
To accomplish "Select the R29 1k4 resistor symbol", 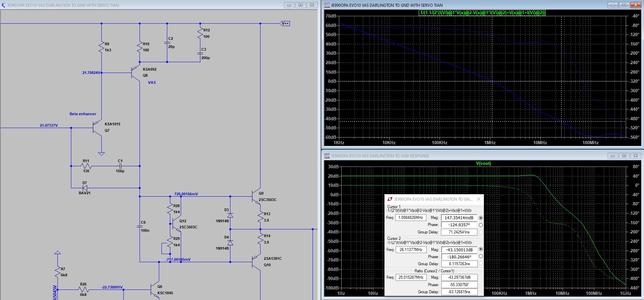I will coord(170,242).
